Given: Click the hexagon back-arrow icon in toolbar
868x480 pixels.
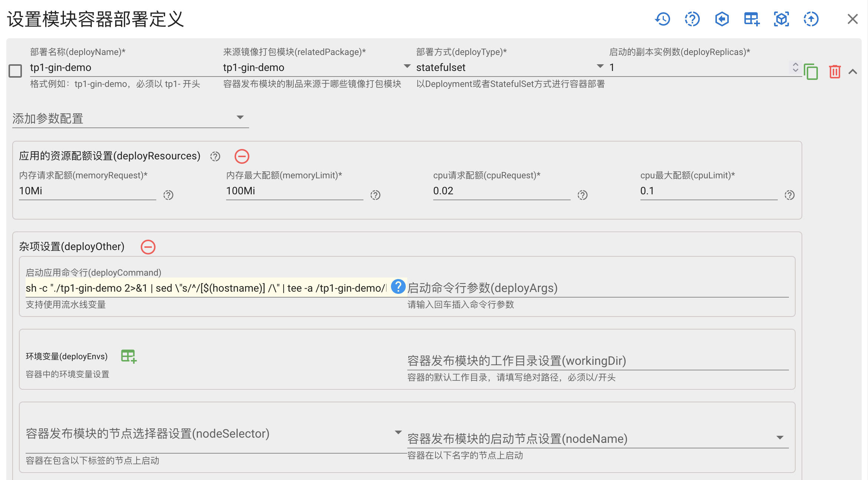Looking at the screenshot, I should click(x=722, y=19).
